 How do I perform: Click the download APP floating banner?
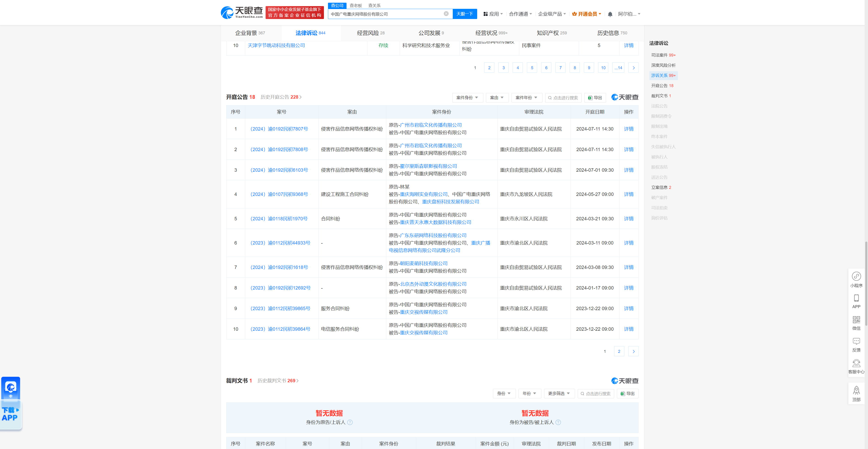coord(11,403)
